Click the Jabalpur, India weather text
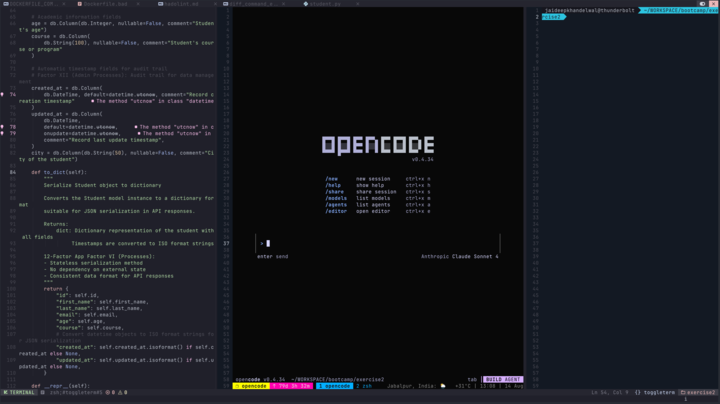This screenshot has height=404, width=720. point(411,386)
